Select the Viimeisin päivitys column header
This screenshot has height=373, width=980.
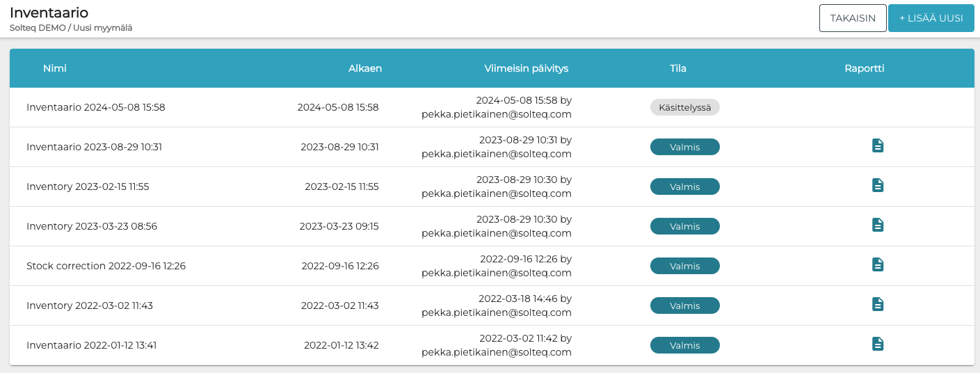[527, 68]
